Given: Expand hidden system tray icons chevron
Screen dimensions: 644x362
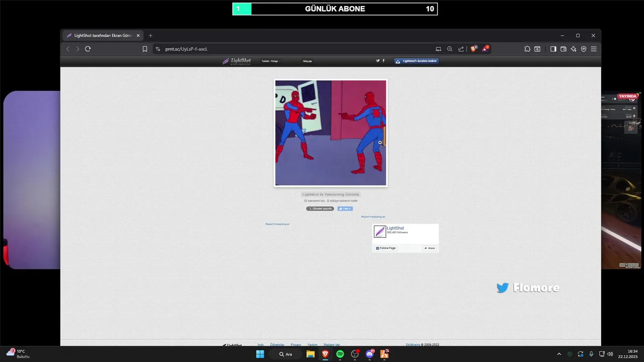Looking at the screenshot, I should [558, 354].
